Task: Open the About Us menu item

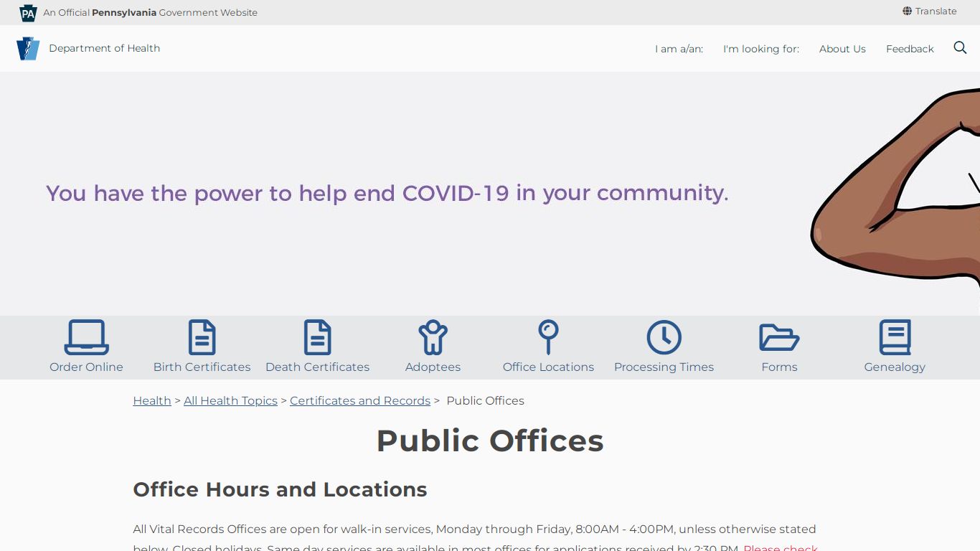Action: pyautogui.click(x=842, y=49)
